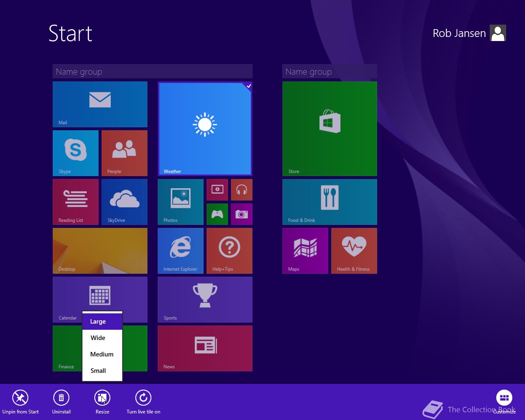
Task: Click the Uninstall button
Action: 62,402
